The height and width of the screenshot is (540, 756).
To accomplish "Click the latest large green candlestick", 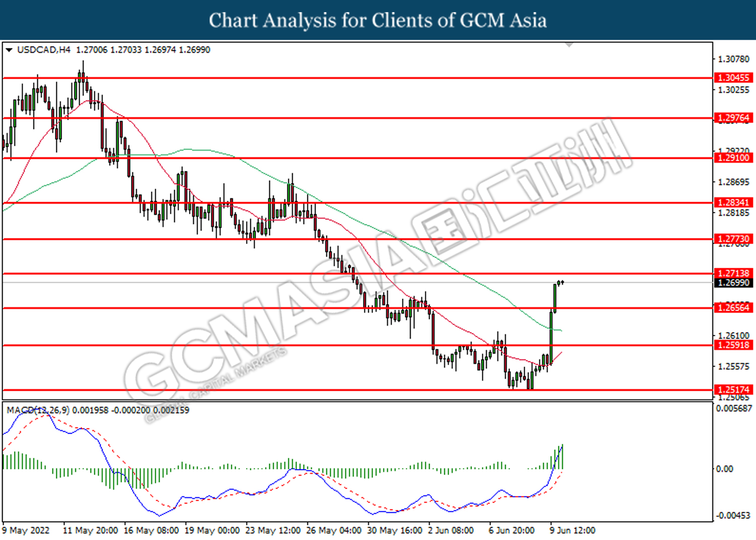I will point(555,298).
